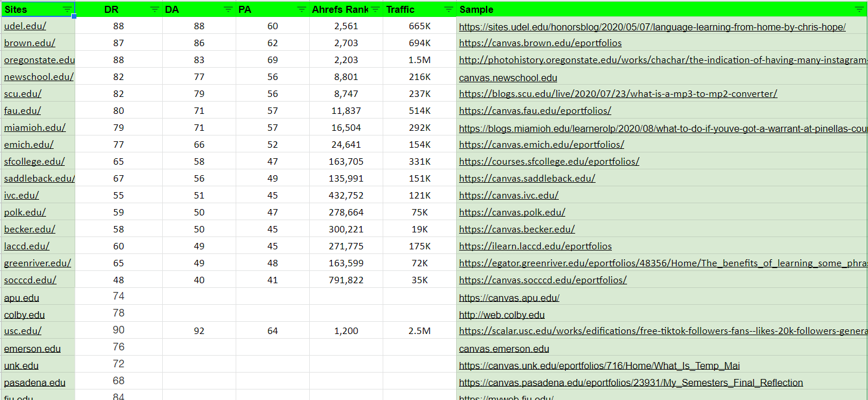This screenshot has height=400, width=868.
Task: Open the canvas.emich.edu/eportfolios sample link
Action: click(541, 145)
